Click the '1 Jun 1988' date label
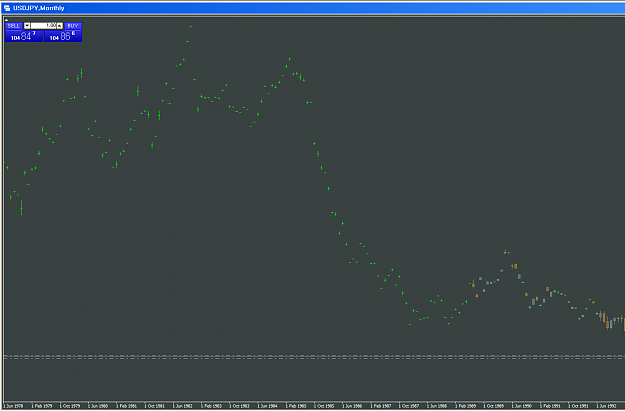Image resolution: width=625 pixels, height=411 pixels. pyautogui.click(x=437, y=406)
